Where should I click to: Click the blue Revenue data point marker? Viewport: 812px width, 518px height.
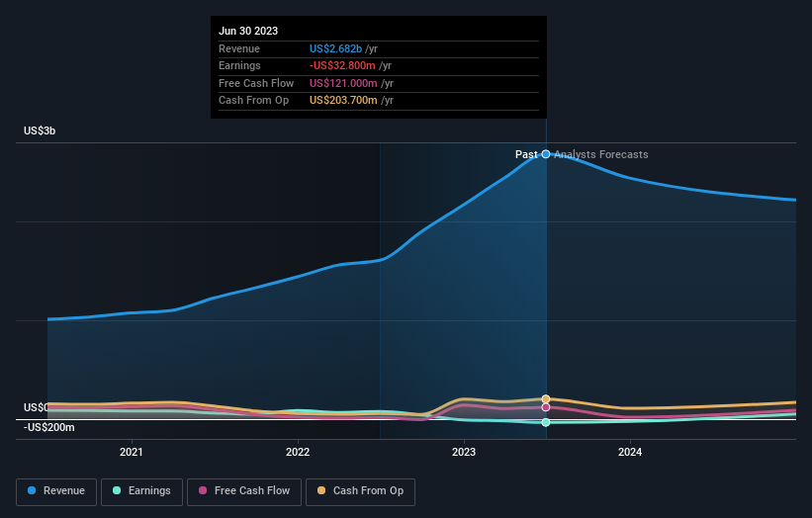point(546,154)
